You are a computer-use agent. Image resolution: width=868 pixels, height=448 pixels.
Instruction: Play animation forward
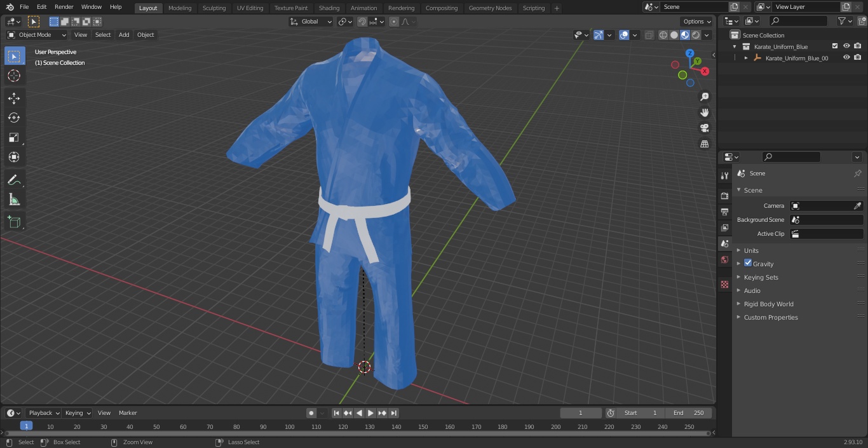370,413
